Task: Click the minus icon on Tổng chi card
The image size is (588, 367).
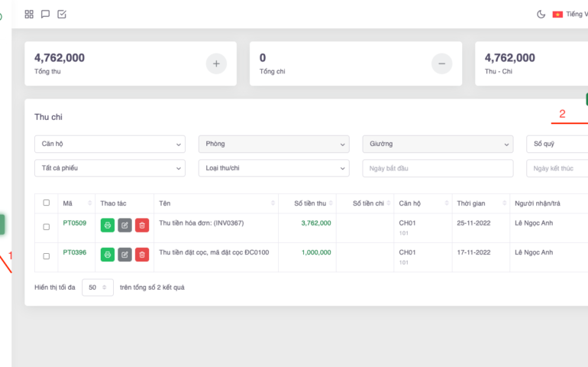Action: (x=441, y=63)
